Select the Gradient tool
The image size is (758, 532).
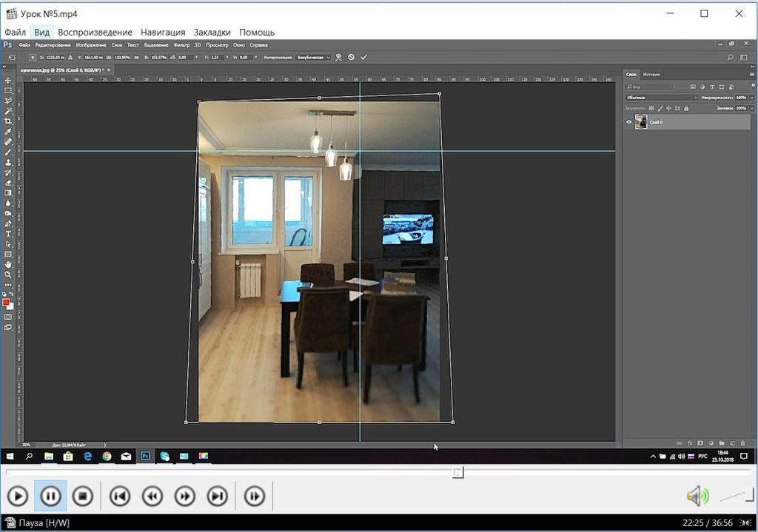[7, 193]
